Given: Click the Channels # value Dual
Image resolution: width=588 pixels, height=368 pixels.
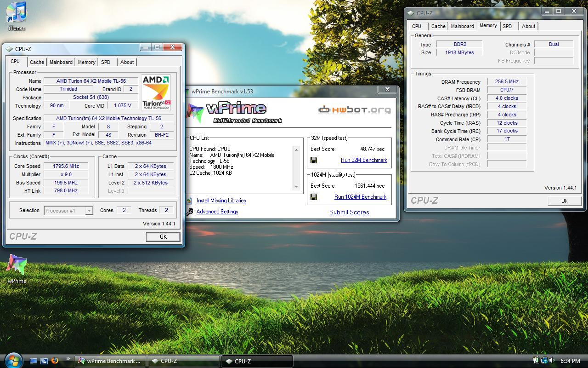Looking at the screenshot, I should tap(554, 44).
